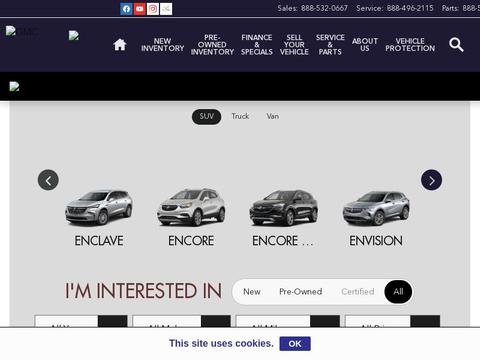Viewport: 480px width, 360px height.
Task: Open Service & Parts menu
Action: click(x=330, y=45)
